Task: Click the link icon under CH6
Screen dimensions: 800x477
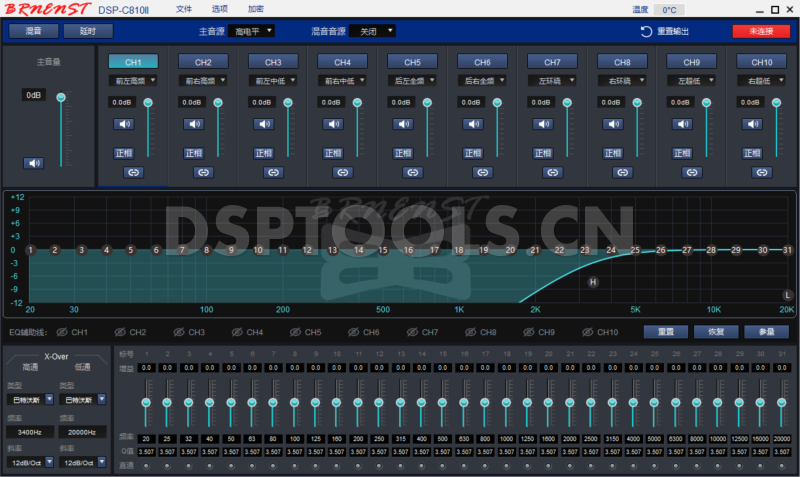Action: point(483,172)
